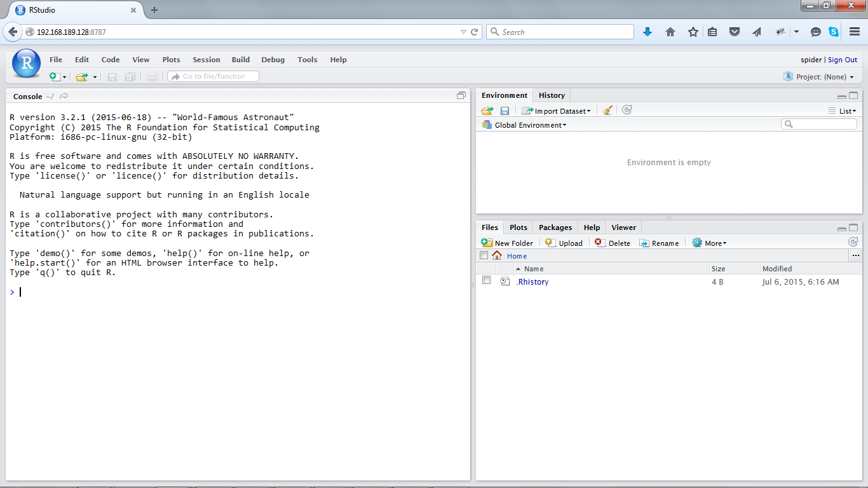868x488 pixels.
Task: Click the Home breadcrumb link
Action: point(517,256)
